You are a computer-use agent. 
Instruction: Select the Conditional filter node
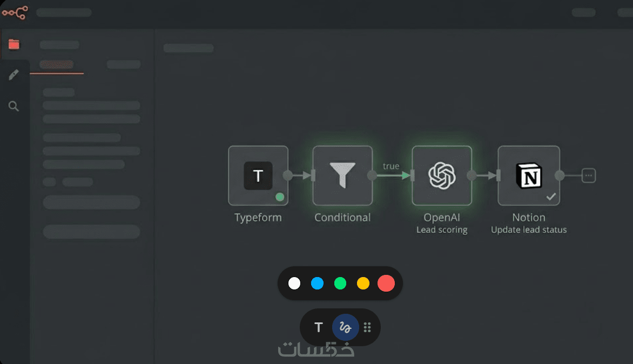342,176
